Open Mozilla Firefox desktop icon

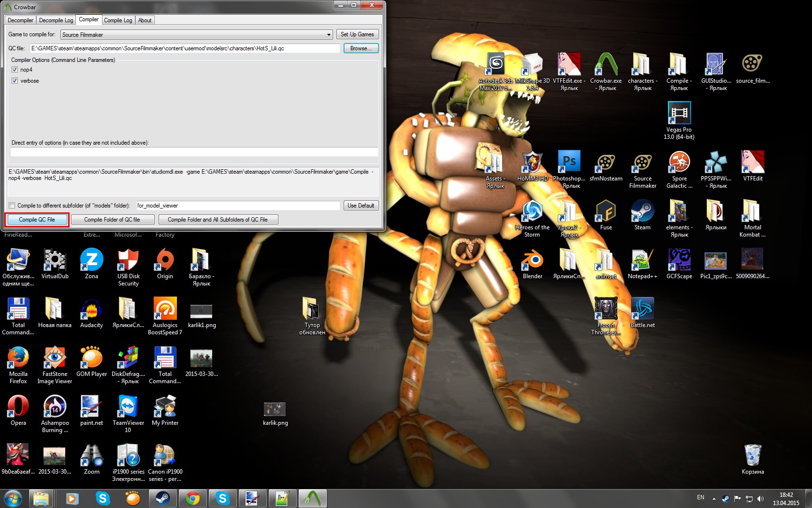pyautogui.click(x=18, y=365)
